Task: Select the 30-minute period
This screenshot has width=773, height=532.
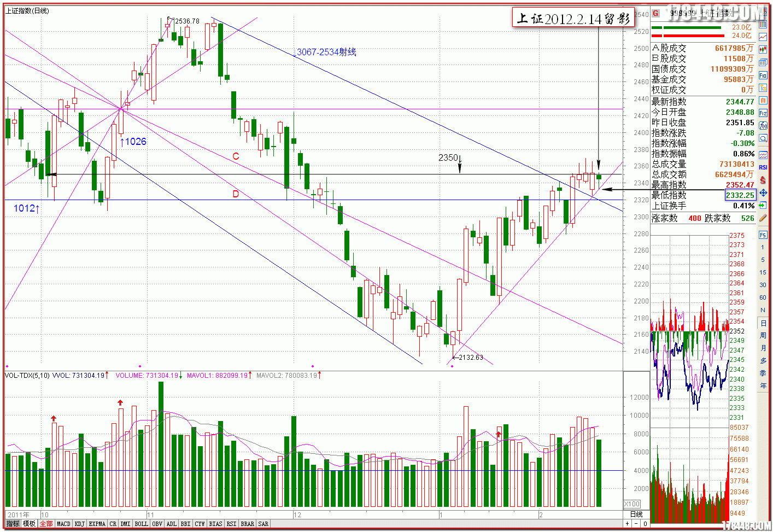Action: coord(763,285)
